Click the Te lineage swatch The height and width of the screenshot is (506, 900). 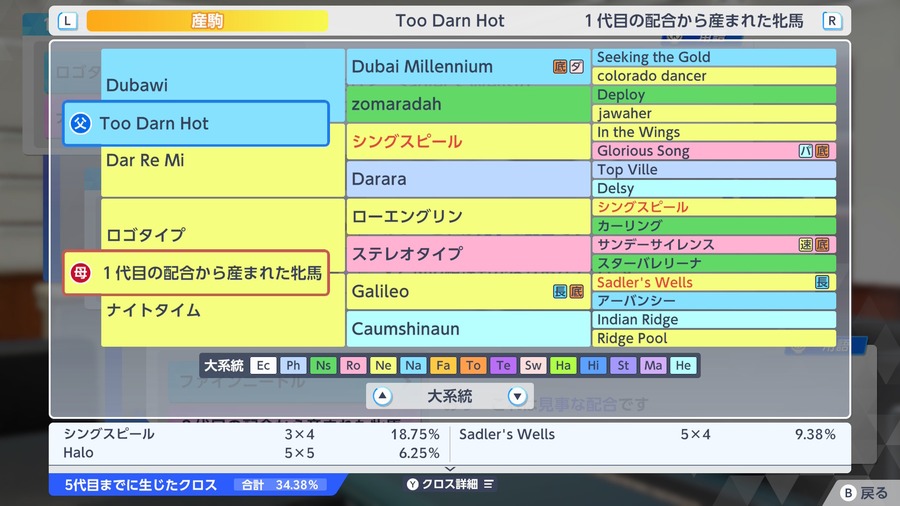point(503,365)
